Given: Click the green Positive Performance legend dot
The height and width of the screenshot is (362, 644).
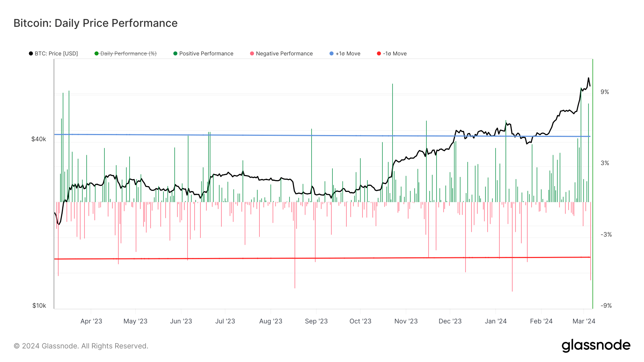Looking at the screenshot, I should [x=175, y=53].
